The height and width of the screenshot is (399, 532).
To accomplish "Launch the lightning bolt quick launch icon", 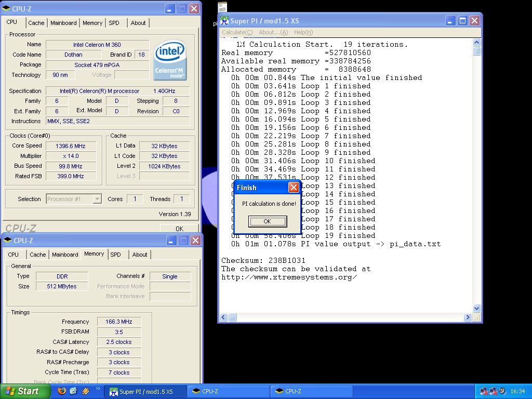I will 85,391.
